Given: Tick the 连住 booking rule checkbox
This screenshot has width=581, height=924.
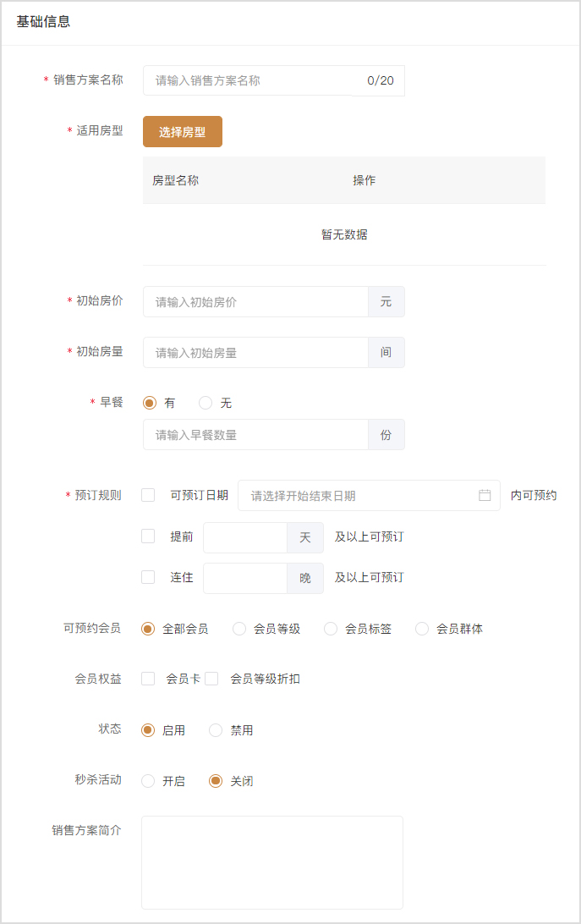Looking at the screenshot, I should click(148, 577).
